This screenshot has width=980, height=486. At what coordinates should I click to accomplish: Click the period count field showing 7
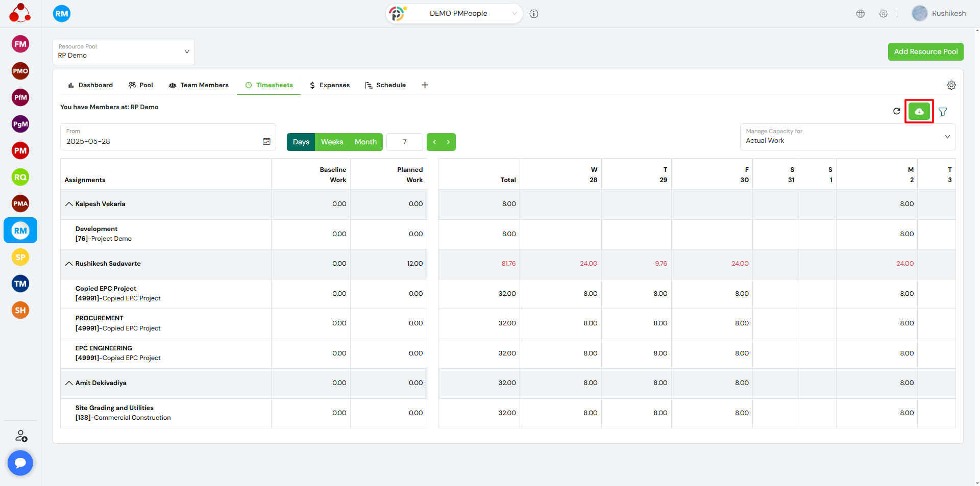(405, 142)
